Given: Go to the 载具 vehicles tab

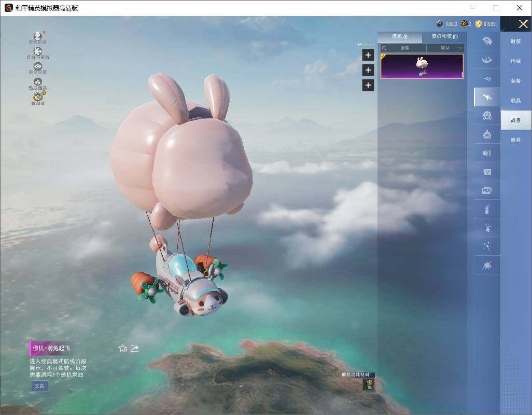Looking at the screenshot, I should 516,101.
